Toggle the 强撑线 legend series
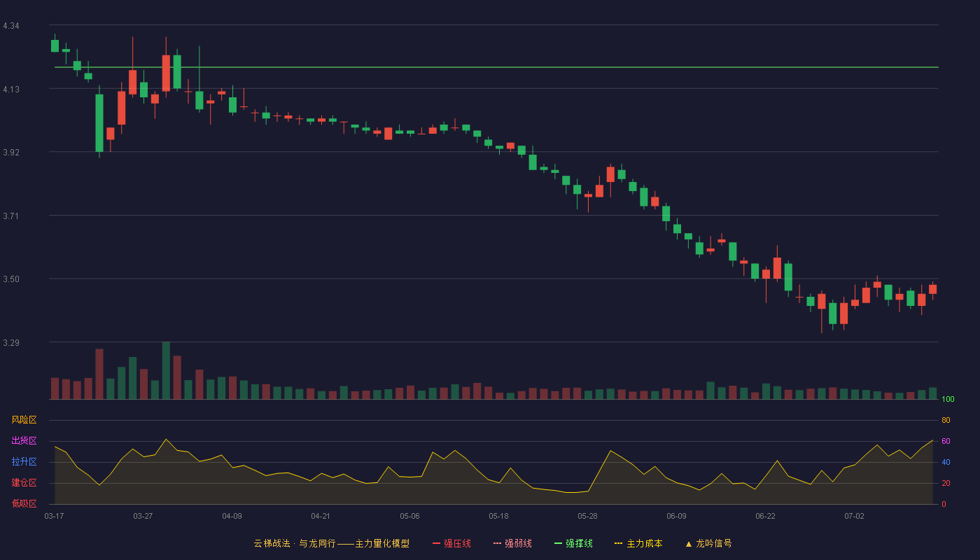 point(573,543)
